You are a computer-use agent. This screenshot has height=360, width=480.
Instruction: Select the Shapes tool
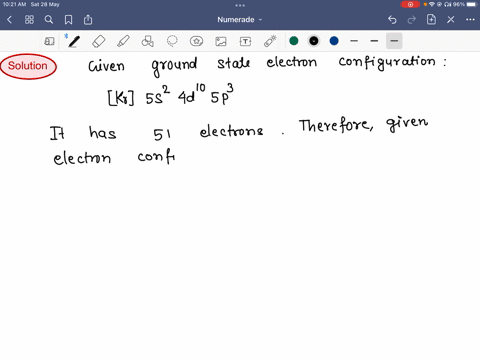148,41
